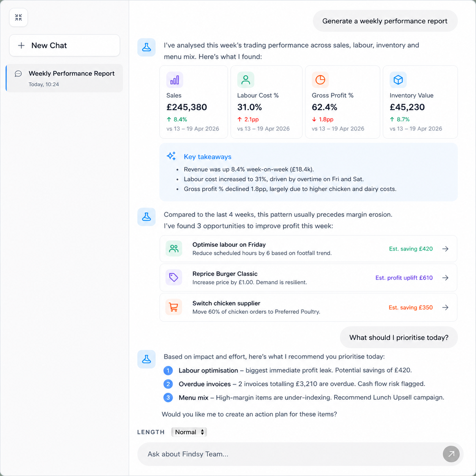Click the Labour Cost person icon

246,80
